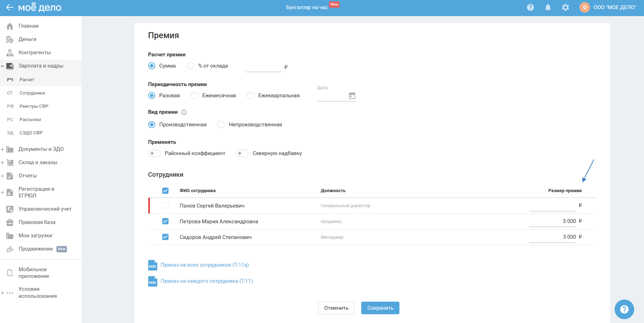
Task: Click the bonus field for Панов Сергей Валерьевич
Action: point(553,206)
